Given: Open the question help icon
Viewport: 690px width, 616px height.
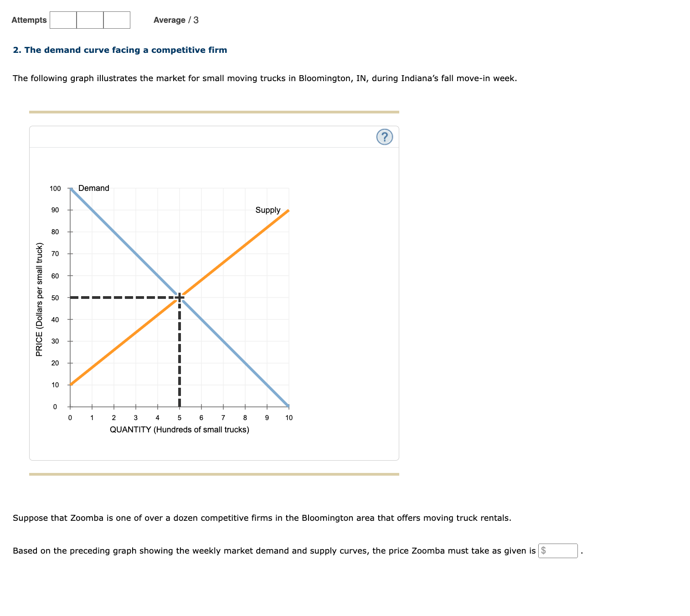Looking at the screenshot, I should tap(384, 137).
